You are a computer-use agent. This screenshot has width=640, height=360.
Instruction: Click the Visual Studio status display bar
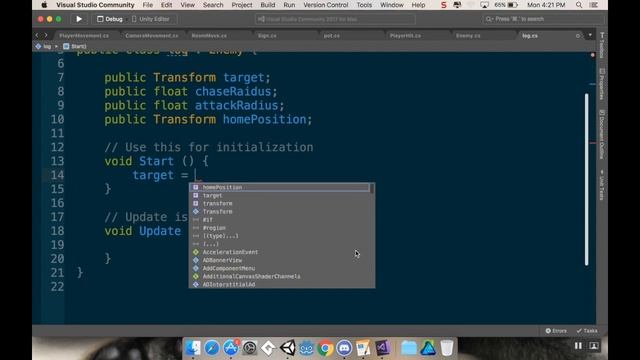point(335,19)
